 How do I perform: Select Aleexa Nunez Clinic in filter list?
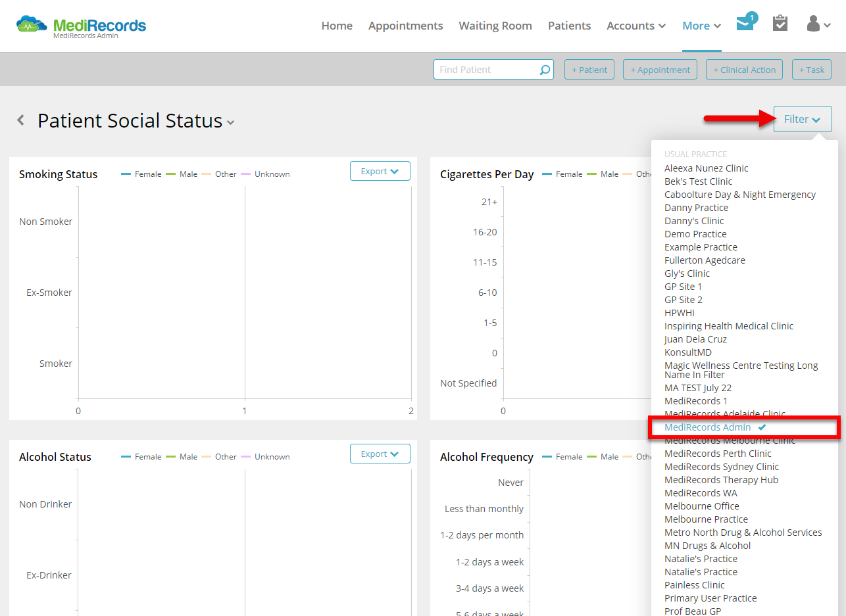[706, 168]
